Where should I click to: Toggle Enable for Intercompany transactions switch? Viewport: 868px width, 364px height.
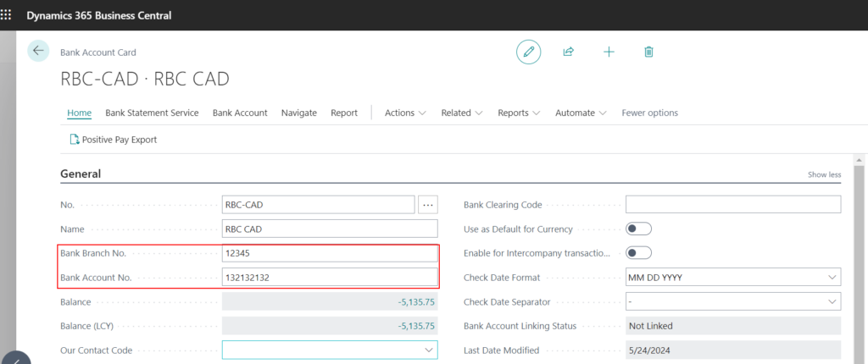[x=638, y=253]
